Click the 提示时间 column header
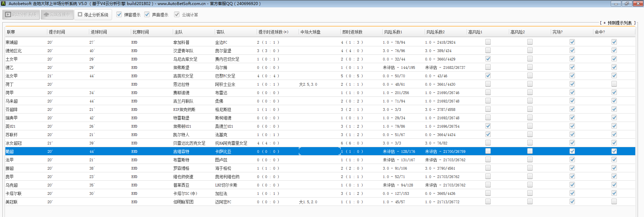644x217 pixels. coord(57,32)
